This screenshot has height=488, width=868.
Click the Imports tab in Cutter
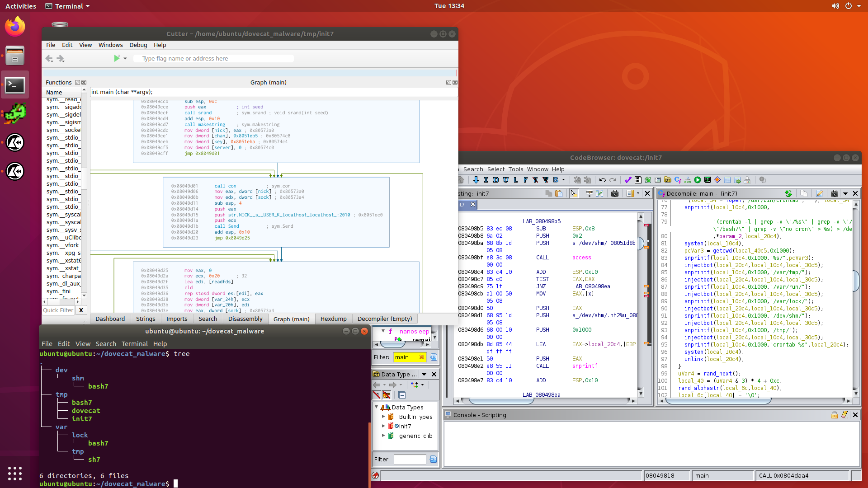177,319
